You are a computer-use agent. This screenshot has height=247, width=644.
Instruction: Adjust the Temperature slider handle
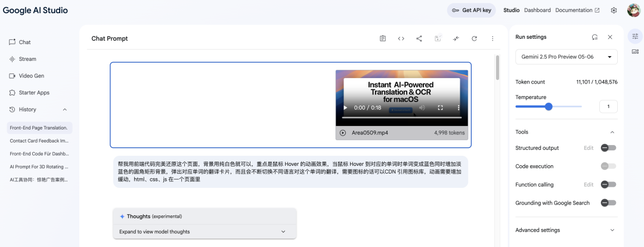(549, 107)
